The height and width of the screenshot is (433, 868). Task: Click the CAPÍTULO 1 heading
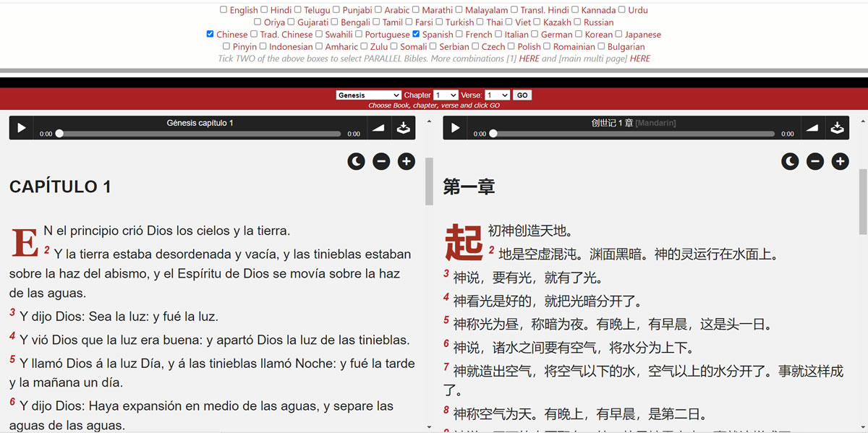tap(60, 187)
